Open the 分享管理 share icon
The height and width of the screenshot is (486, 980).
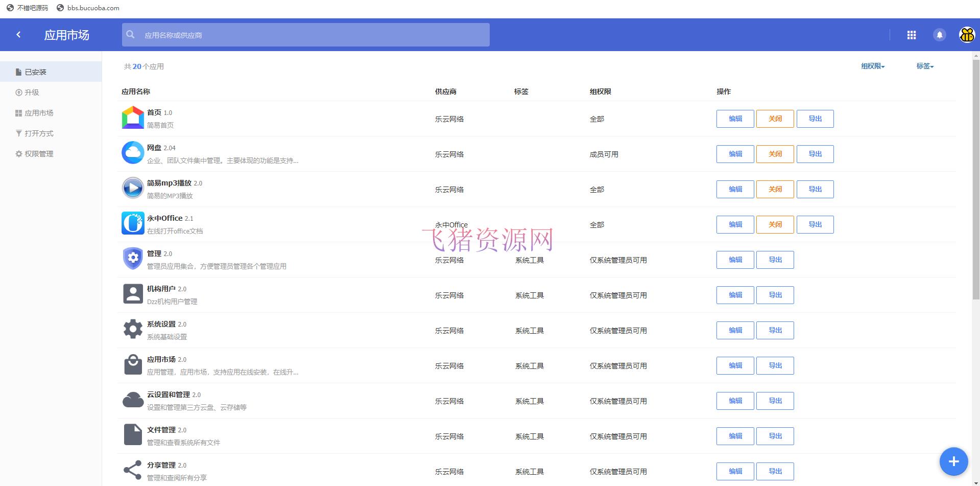(132, 470)
